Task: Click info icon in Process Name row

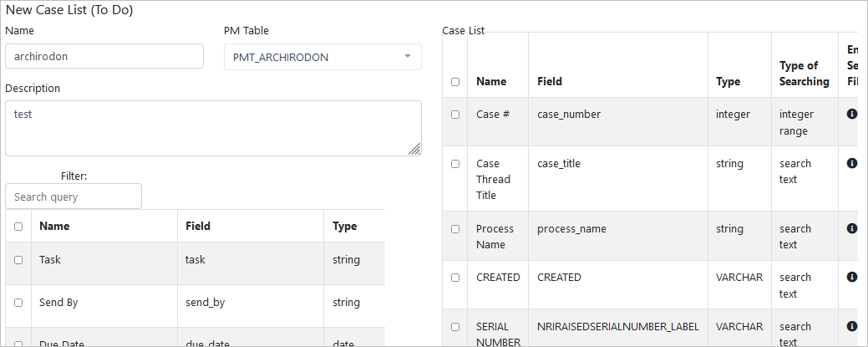Action: pyautogui.click(x=851, y=228)
